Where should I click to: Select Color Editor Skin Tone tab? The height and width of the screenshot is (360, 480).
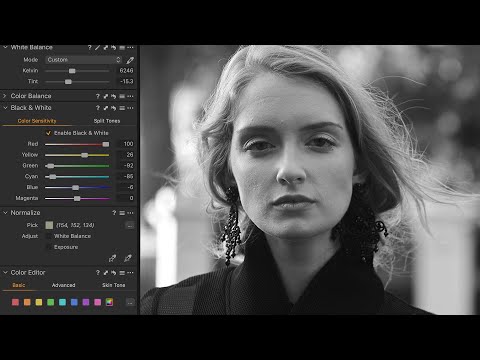coord(114,285)
